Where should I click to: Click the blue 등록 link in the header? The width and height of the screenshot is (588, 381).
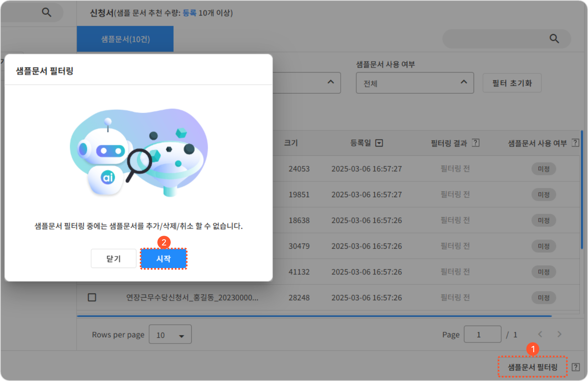[x=189, y=13]
